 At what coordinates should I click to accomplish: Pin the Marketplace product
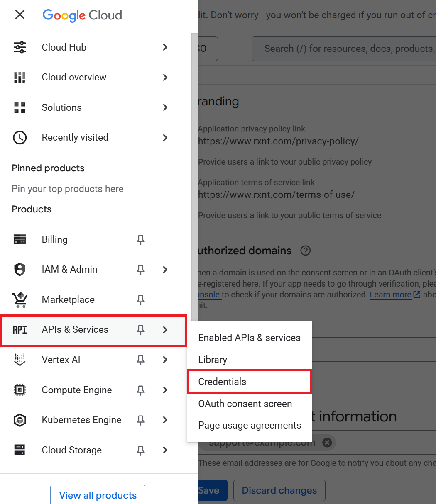141,299
